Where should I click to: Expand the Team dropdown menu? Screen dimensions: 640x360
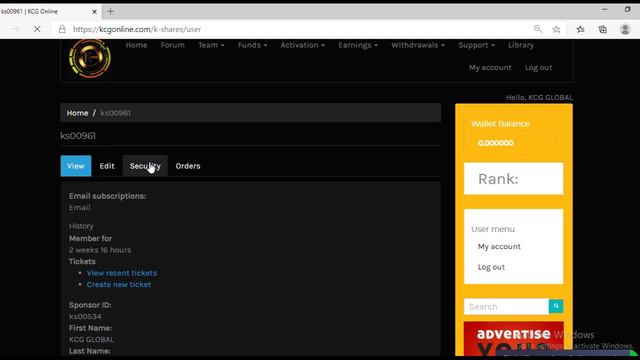[211, 45]
